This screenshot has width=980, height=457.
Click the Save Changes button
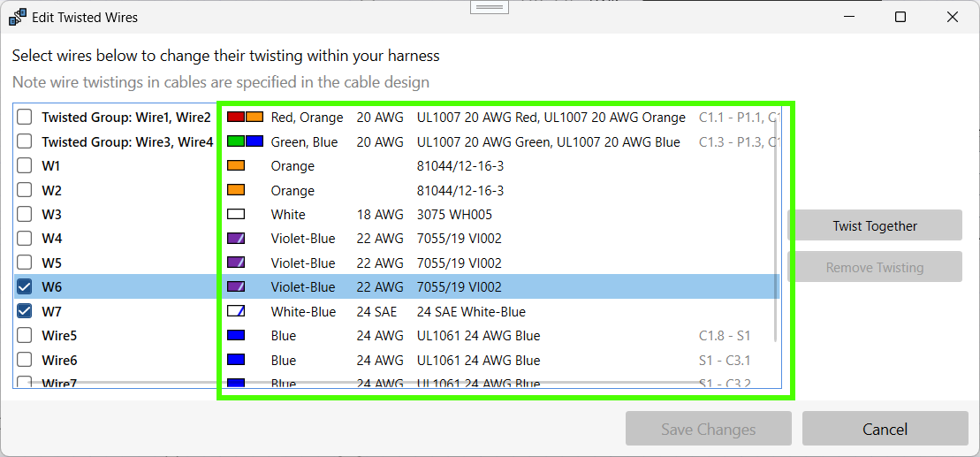pyautogui.click(x=709, y=429)
